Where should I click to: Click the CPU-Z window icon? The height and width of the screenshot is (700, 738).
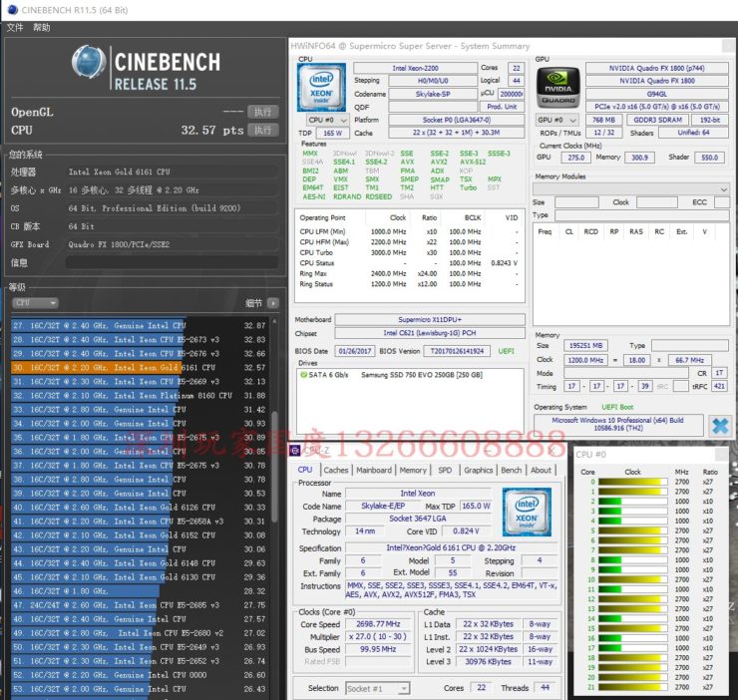[x=295, y=451]
